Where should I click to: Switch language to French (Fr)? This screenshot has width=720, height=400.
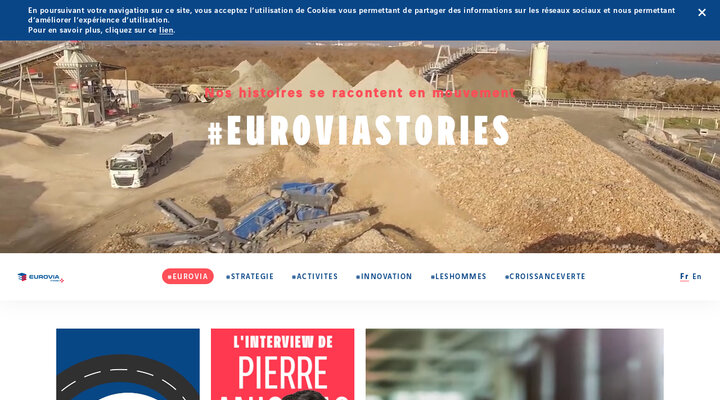point(684,276)
